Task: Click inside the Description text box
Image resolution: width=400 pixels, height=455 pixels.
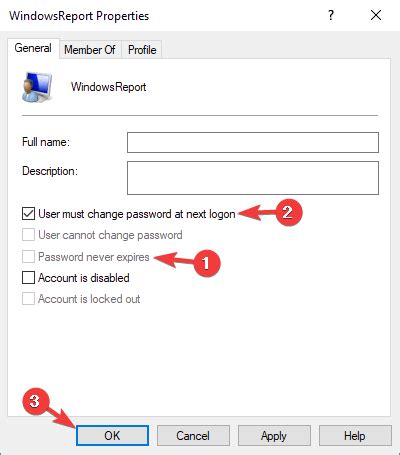Action: click(253, 178)
